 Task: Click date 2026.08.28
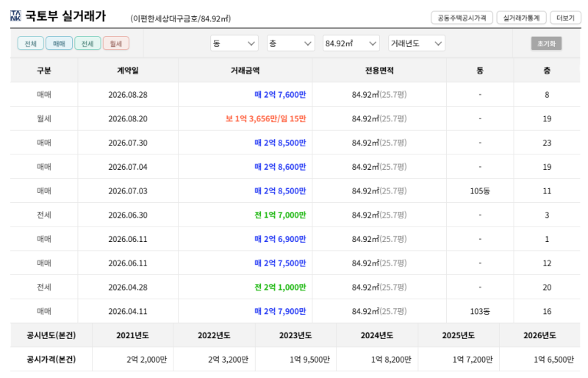coord(128,95)
